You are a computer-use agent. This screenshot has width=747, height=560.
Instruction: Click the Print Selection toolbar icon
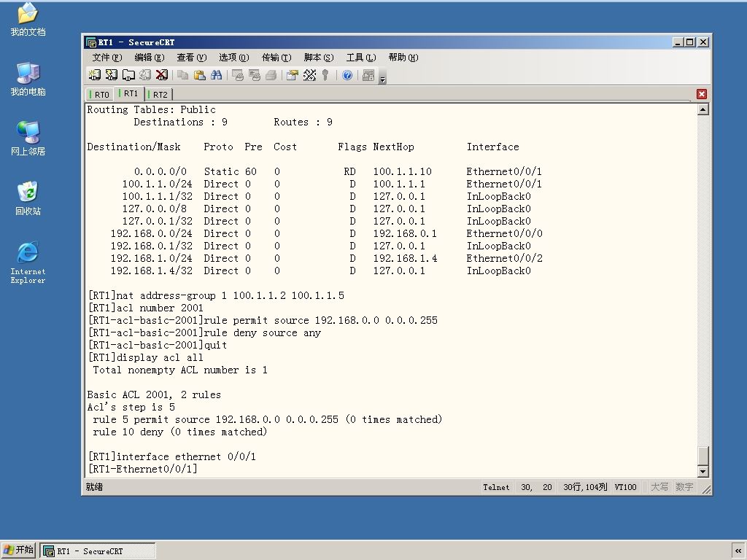click(x=255, y=75)
